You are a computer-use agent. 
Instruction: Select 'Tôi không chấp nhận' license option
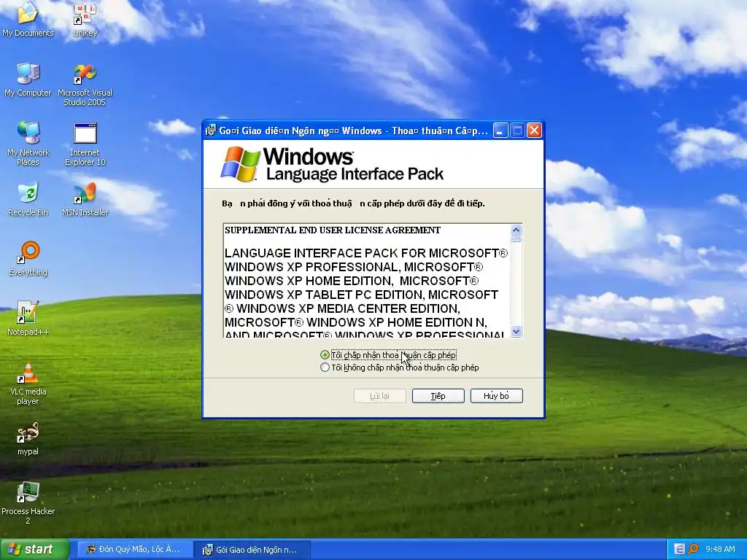click(x=400, y=367)
